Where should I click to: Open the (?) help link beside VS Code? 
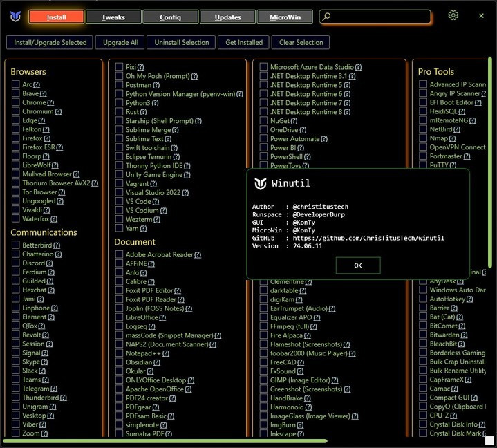tap(157, 202)
